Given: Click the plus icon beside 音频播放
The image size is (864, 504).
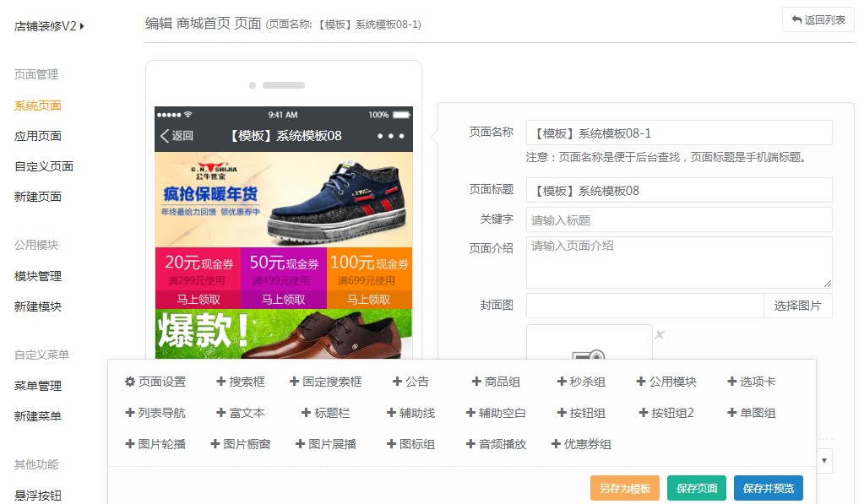Looking at the screenshot, I should (x=471, y=444).
